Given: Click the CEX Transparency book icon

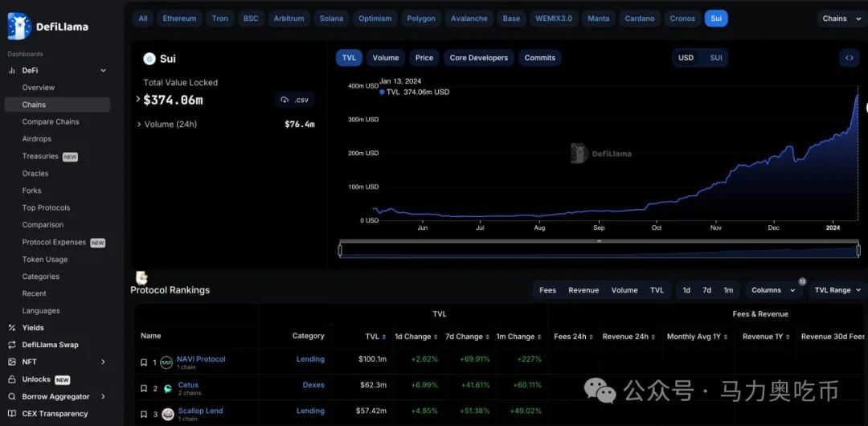Looking at the screenshot, I should [11, 414].
